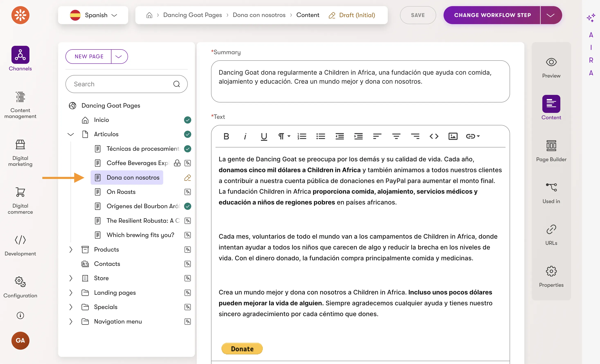The image size is (600, 364).
Task: Open Configuration settings
Action: coord(20,287)
